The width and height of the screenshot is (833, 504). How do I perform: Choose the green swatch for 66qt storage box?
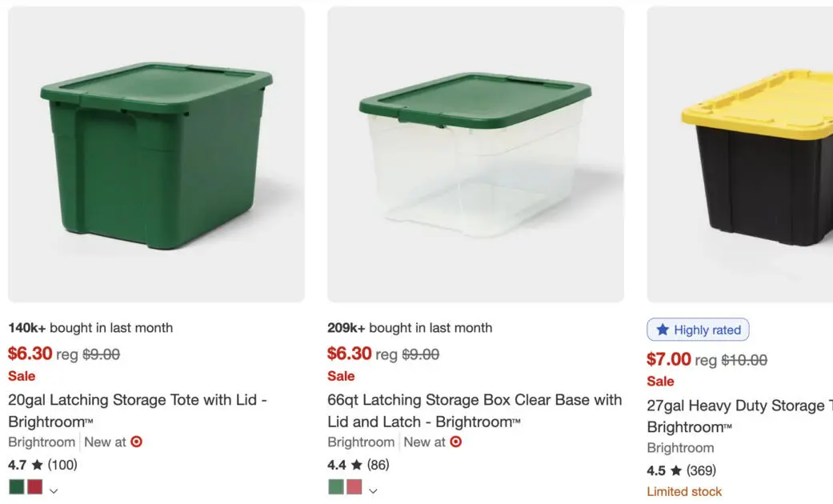336,487
